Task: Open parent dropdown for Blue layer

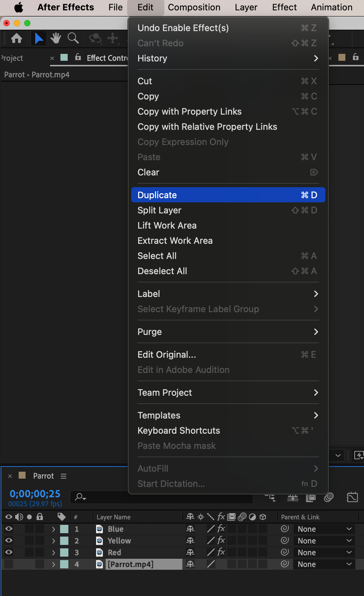Action: coord(324,529)
